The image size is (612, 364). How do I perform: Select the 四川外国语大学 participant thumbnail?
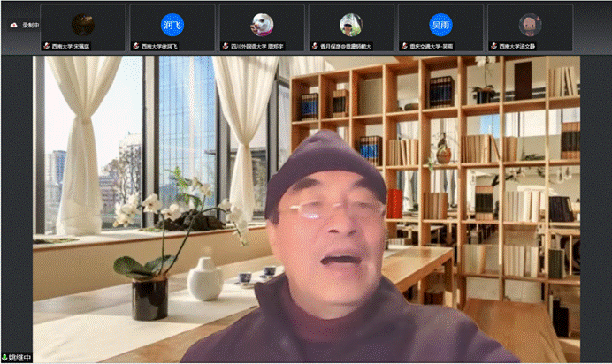[261, 25]
